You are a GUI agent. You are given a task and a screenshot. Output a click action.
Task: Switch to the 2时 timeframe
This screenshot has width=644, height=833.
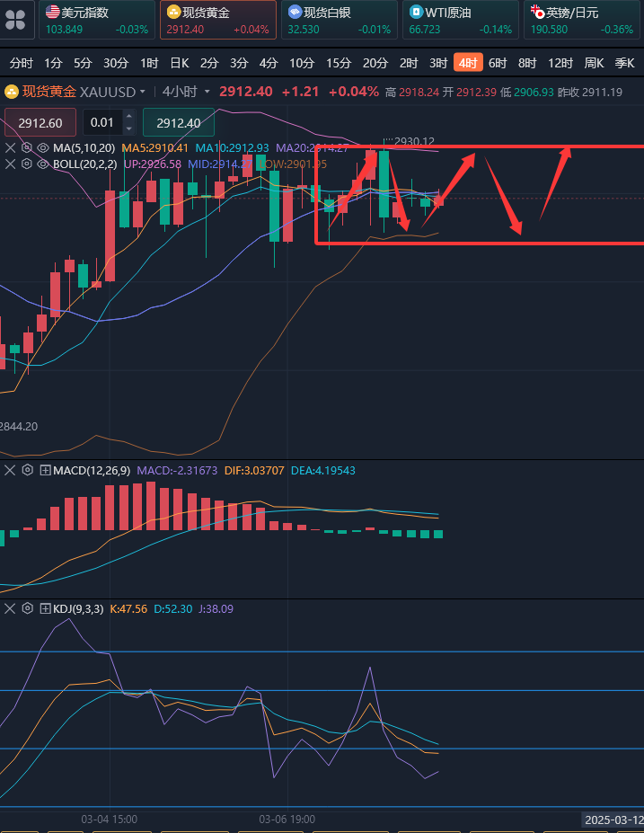pyautogui.click(x=409, y=63)
